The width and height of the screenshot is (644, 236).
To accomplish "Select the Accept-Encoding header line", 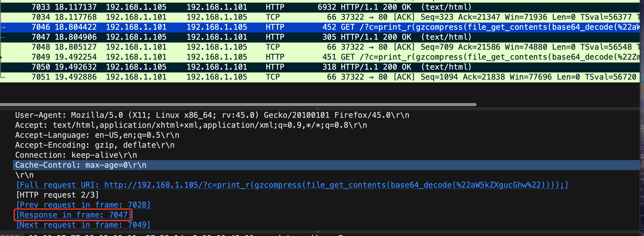I will [x=95, y=145].
